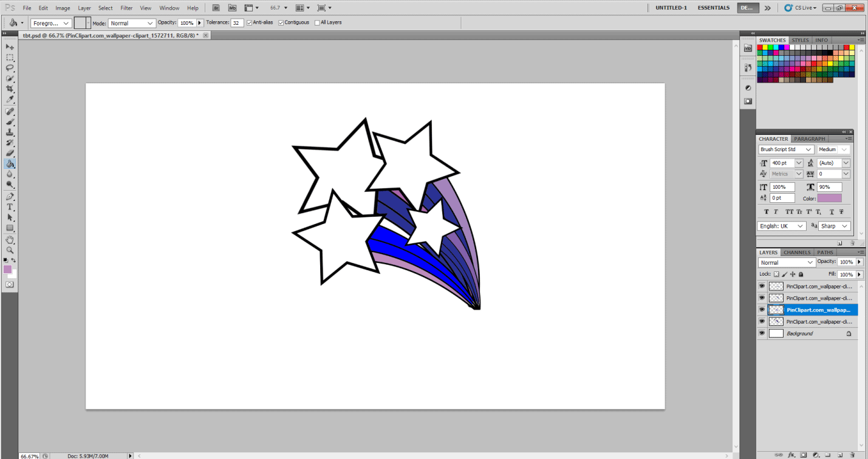Switch to the Channels tab

click(x=797, y=253)
